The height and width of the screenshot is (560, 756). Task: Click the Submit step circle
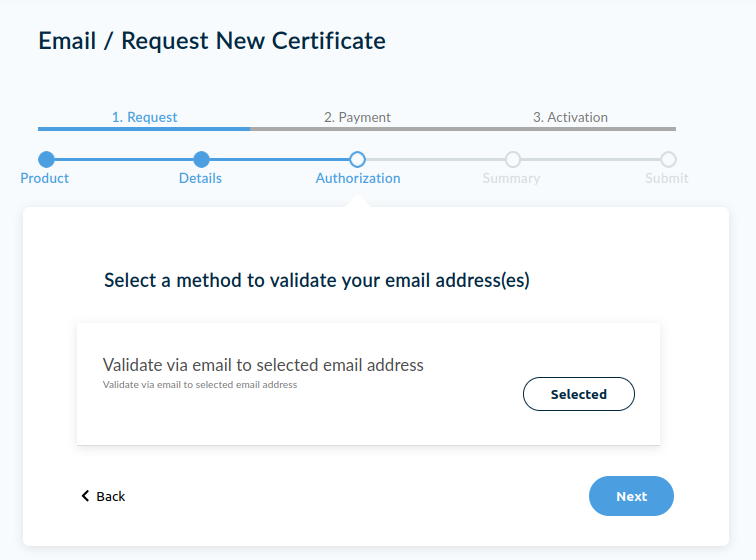click(x=668, y=159)
